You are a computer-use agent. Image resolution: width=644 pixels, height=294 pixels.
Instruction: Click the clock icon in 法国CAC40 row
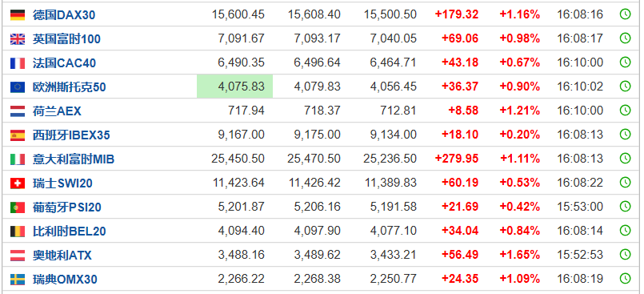pos(625,62)
